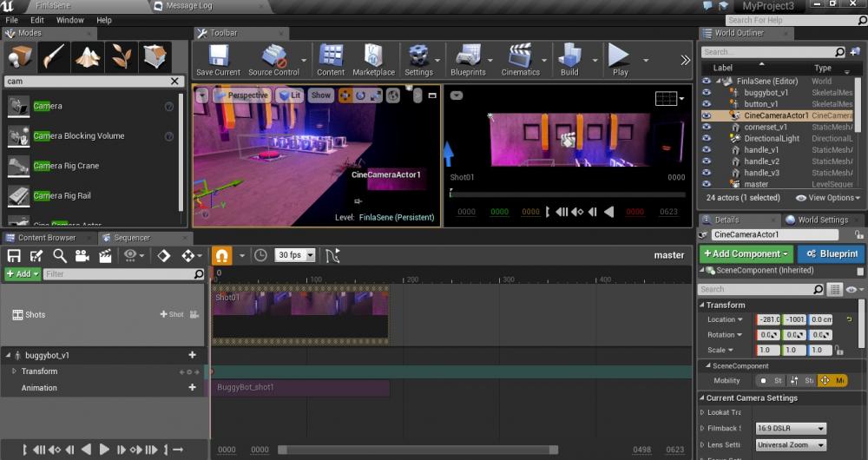Open the Cinematics toolbar icon
The width and height of the screenshot is (868, 460).
click(520, 60)
